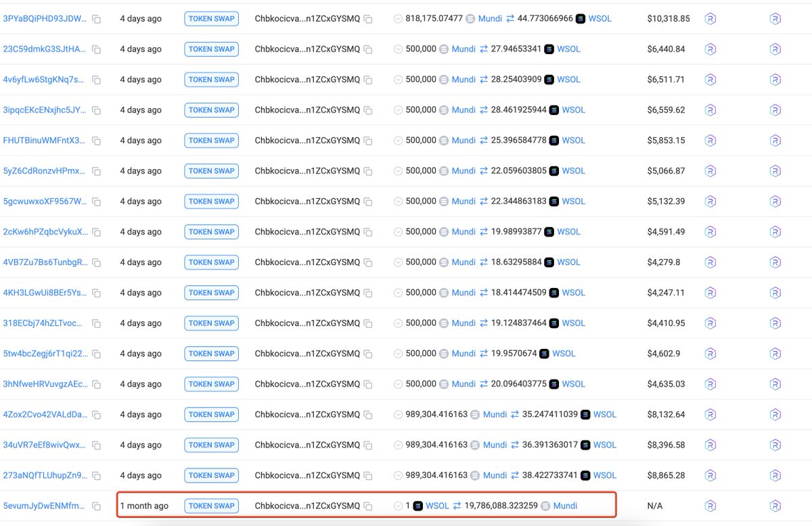Image resolution: width=812 pixels, height=526 pixels.
Task: Click TOKEN SWAP badge in 1 month ago row
Action: click(x=211, y=506)
